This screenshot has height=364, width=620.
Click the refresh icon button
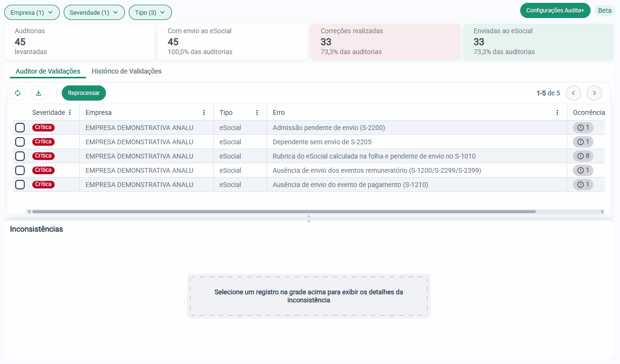(x=18, y=93)
